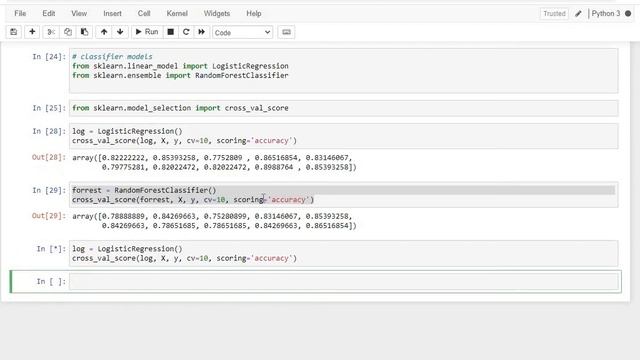Open the Cell menu
This screenshot has height=360, width=640.
tap(144, 13)
